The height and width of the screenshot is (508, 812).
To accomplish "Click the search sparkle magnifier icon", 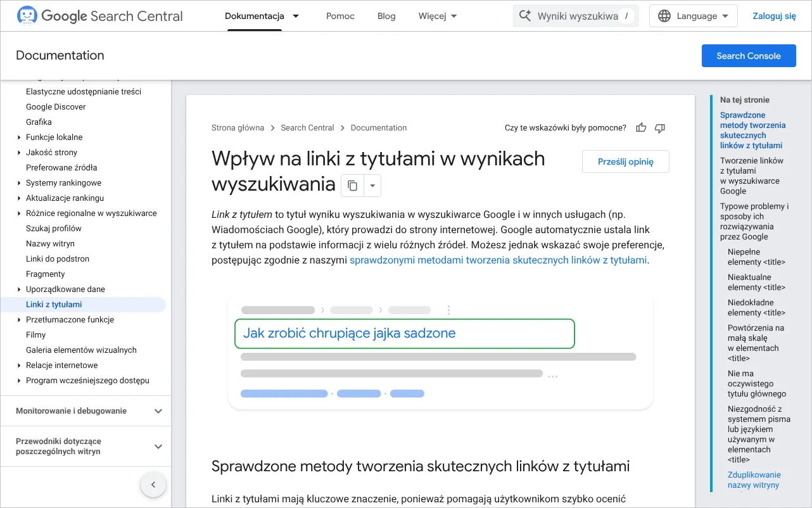I will click(x=524, y=16).
